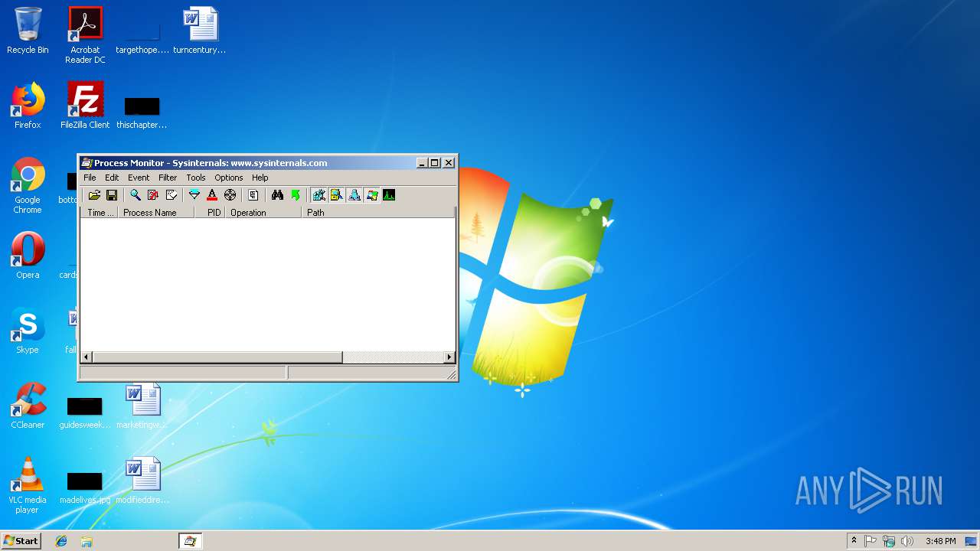Click the network tray icon

coord(889,541)
